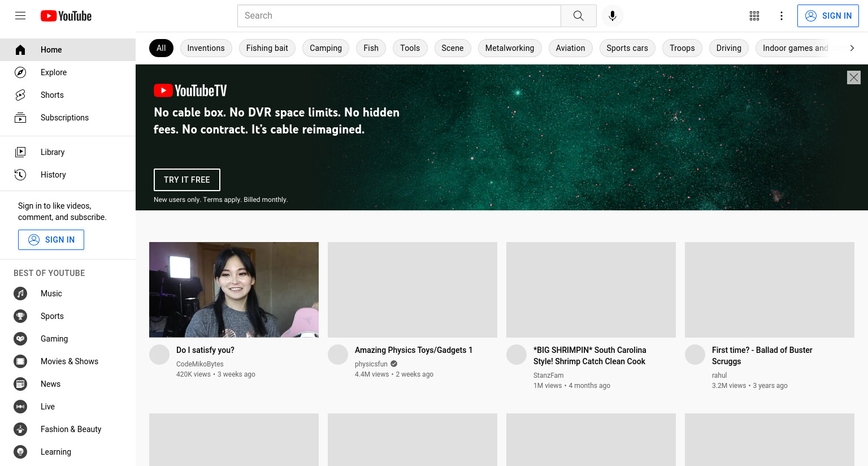Click the Live broadcast icon
Screen dimensions: 868x466
coord(20,407)
